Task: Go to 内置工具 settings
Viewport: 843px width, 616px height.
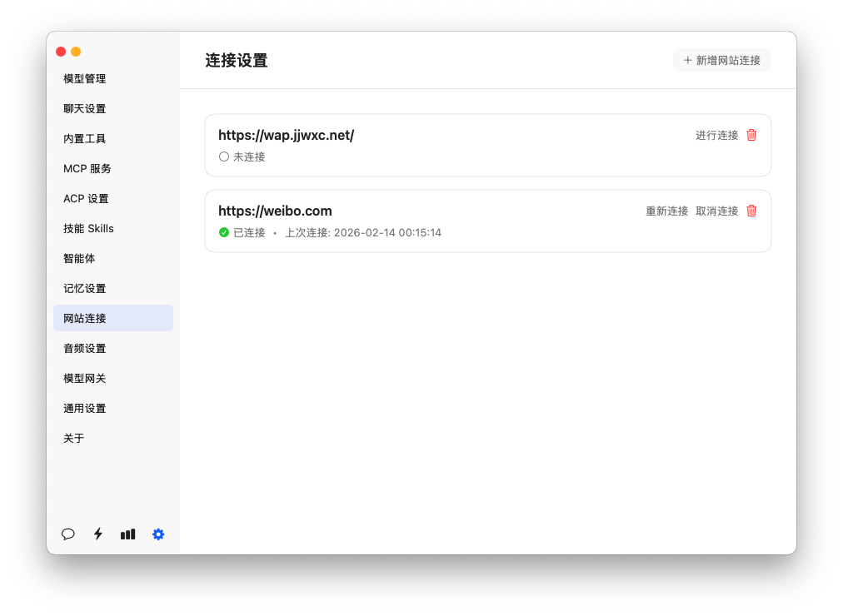Action: click(85, 139)
